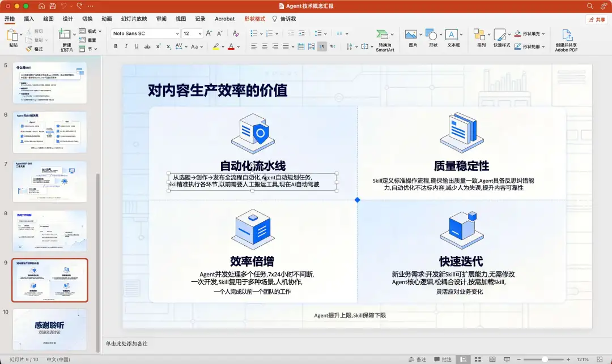Image resolution: width=612 pixels, height=364 pixels.
Task: Click the Share (共享) button
Action: click(x=596, y=19)
